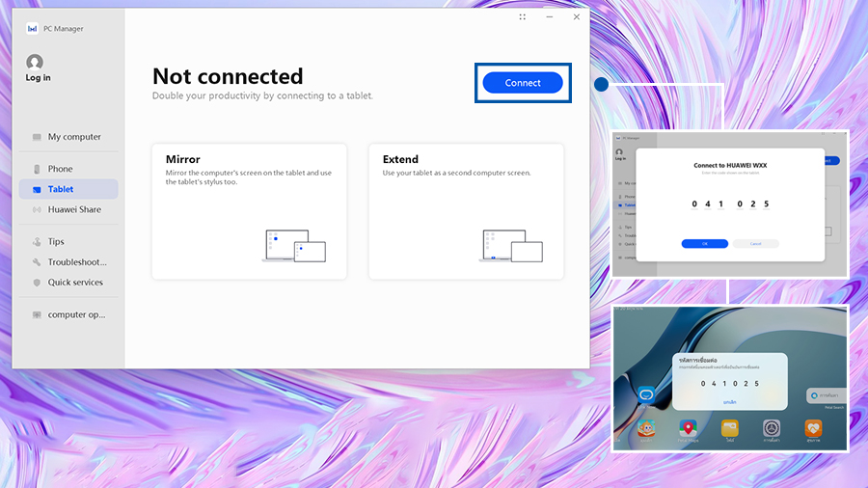Click the 041 025 code entry field
The image size is (868, 488).
click(x=730, y=203)
